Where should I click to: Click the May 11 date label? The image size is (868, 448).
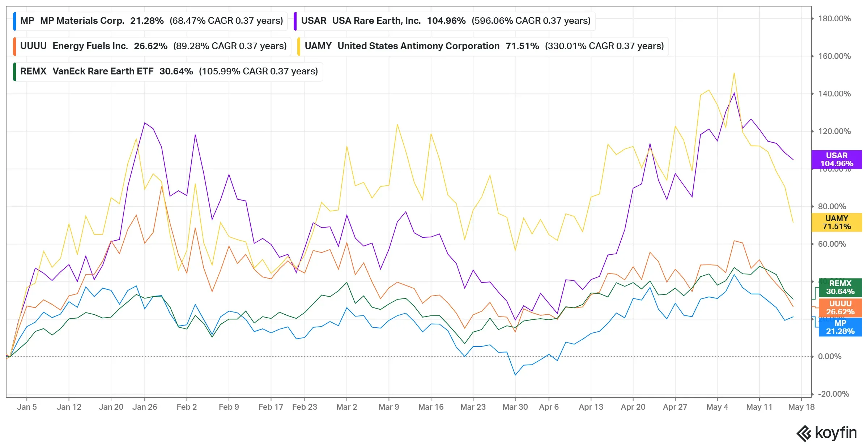click(759, 407)
